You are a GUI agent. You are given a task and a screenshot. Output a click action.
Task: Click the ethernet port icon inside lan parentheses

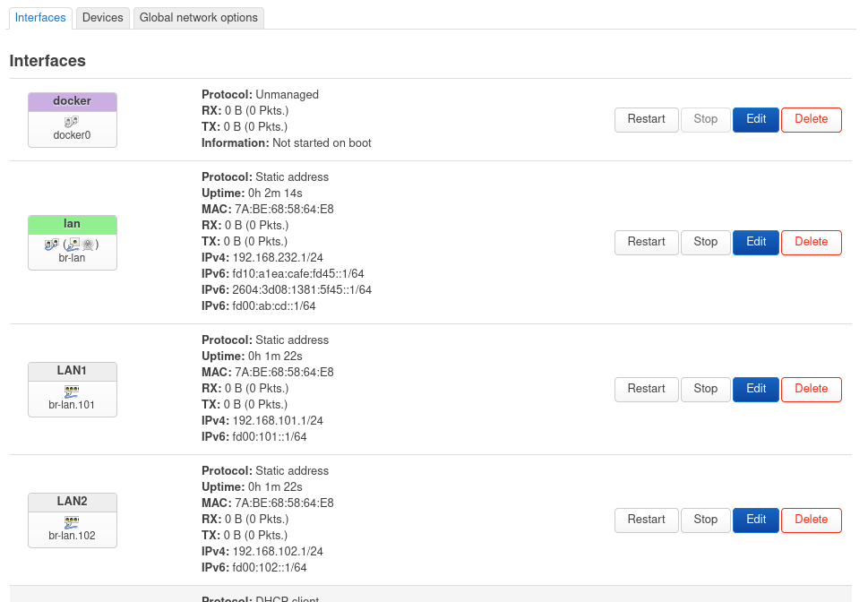[73, 244]
